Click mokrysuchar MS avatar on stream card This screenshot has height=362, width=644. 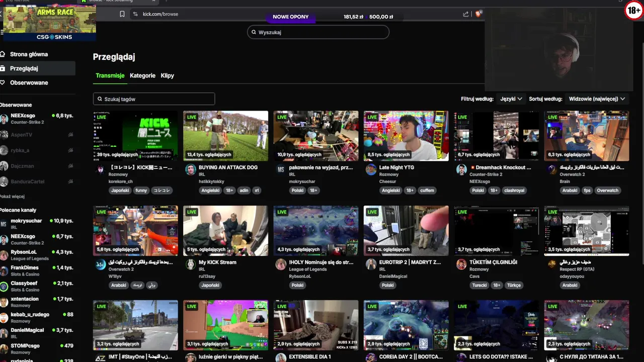point(281,169)
